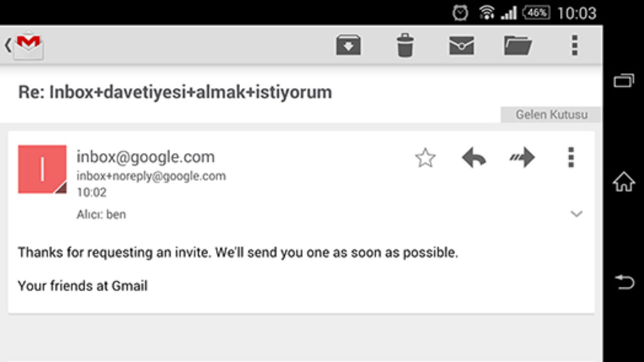The image size is (644, 362).
Task: Delete the email with the trash icon
Action: 405,46
